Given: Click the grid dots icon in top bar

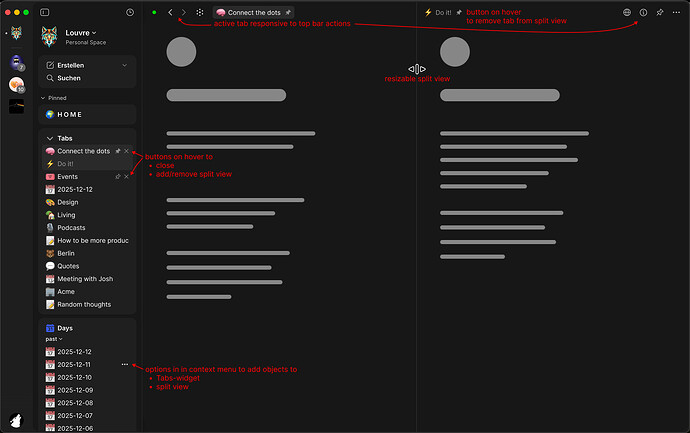Looking at the screenshot, I should tap(200, 12).
